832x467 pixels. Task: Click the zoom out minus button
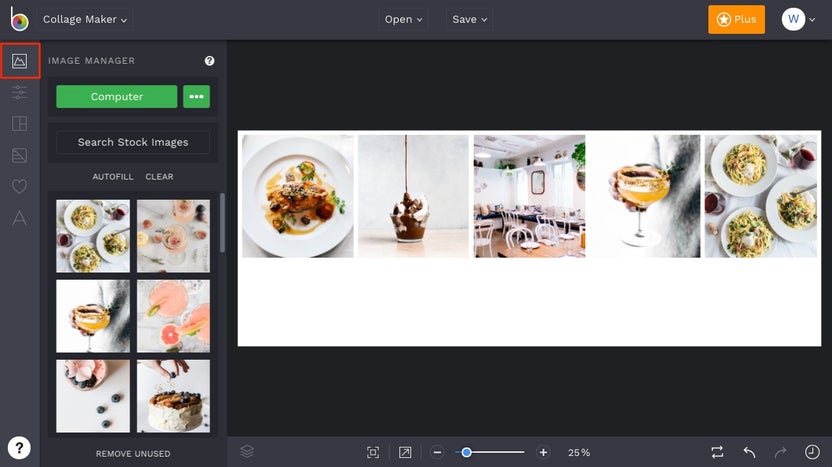437,453
